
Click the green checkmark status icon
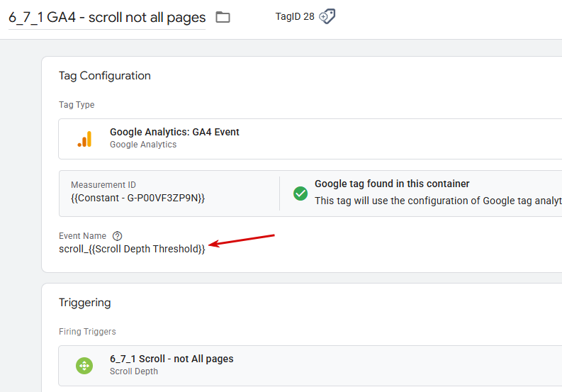pyautogui.click(x=300, y=194)
